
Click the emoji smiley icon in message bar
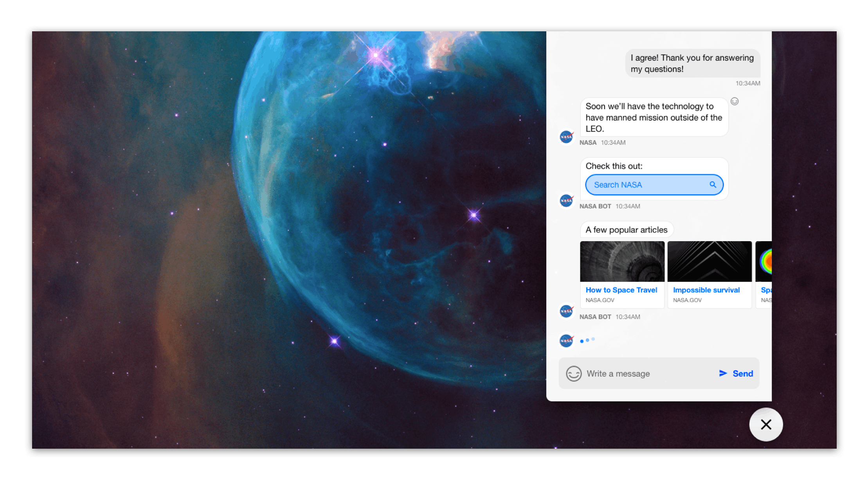(572, 373)
